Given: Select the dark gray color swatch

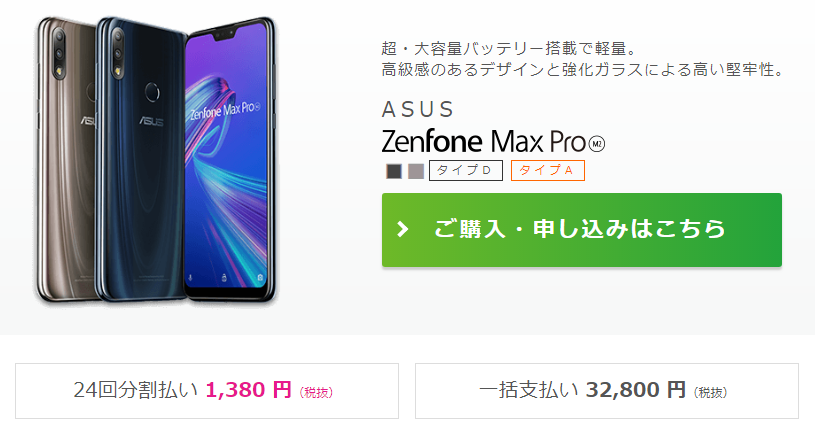Looking at the screenshot, I should point(394,171).
